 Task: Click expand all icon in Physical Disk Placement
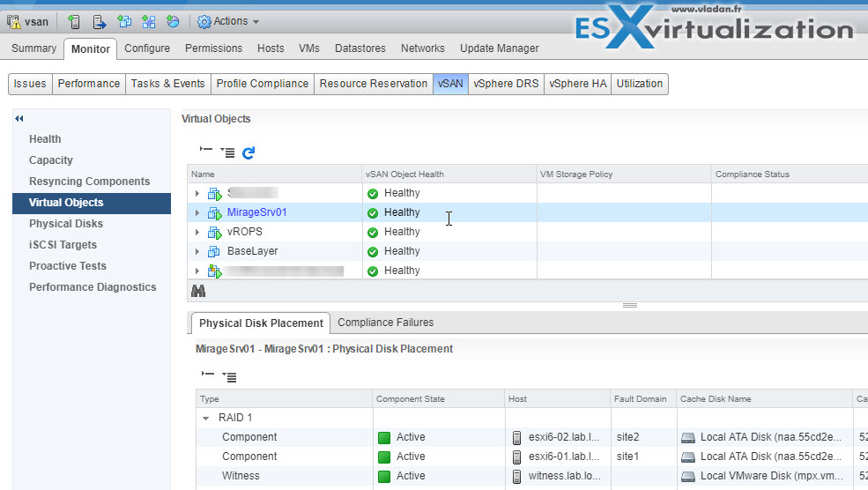(x=229, y=377)
